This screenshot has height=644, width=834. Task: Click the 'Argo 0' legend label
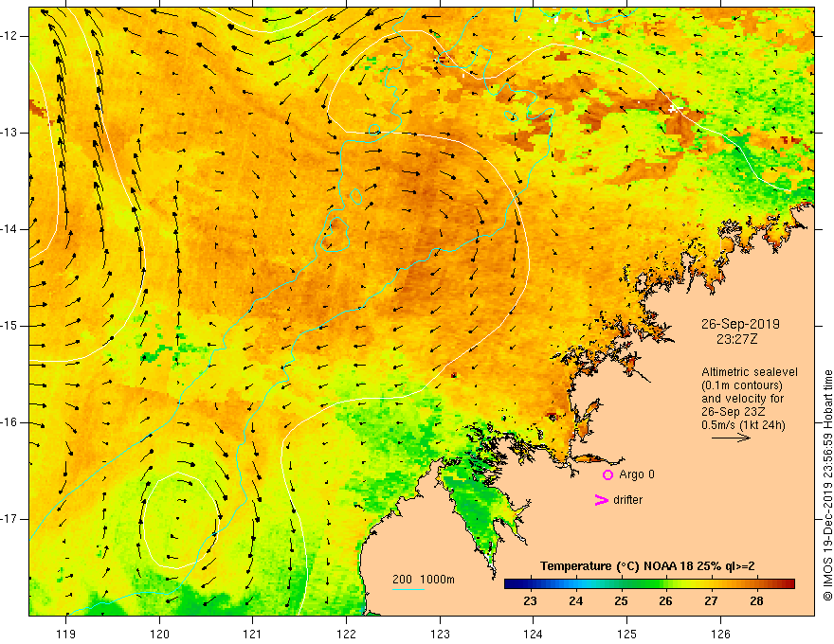point(637,474)
